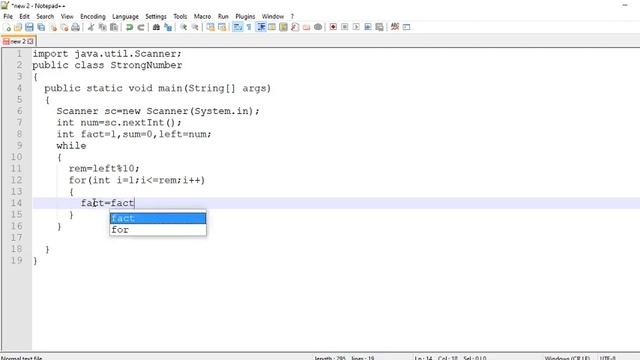640x360 pixels.
Task: Open the Folder as Workspace icon
Action: coord(306,27)
